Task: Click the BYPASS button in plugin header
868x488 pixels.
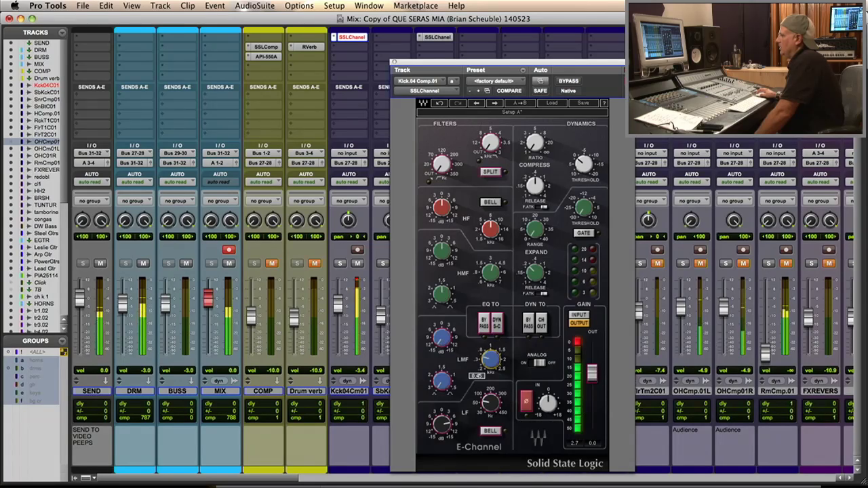Action: (x=568, y=81)
